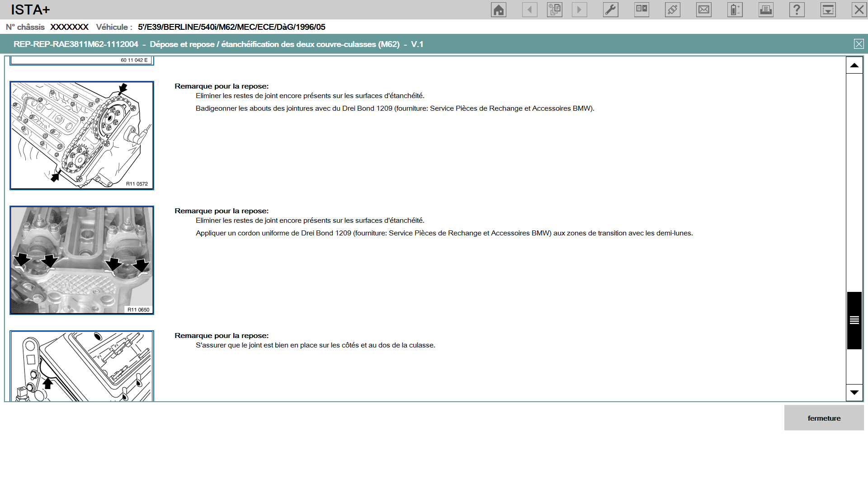Click the first 'Remarque pour la repose' heading
The width and height of the screenshot is (868, 488).
222,86
